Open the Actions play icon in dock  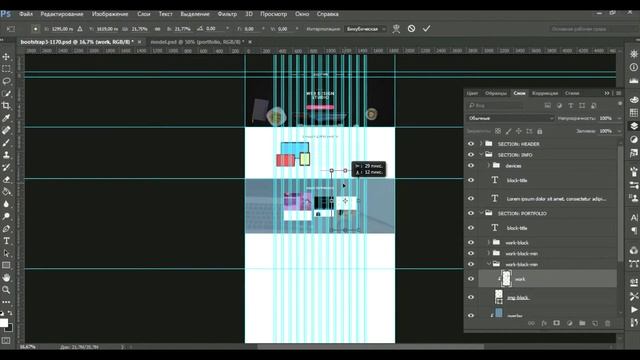pyautogui.click(x=634, y=309)
